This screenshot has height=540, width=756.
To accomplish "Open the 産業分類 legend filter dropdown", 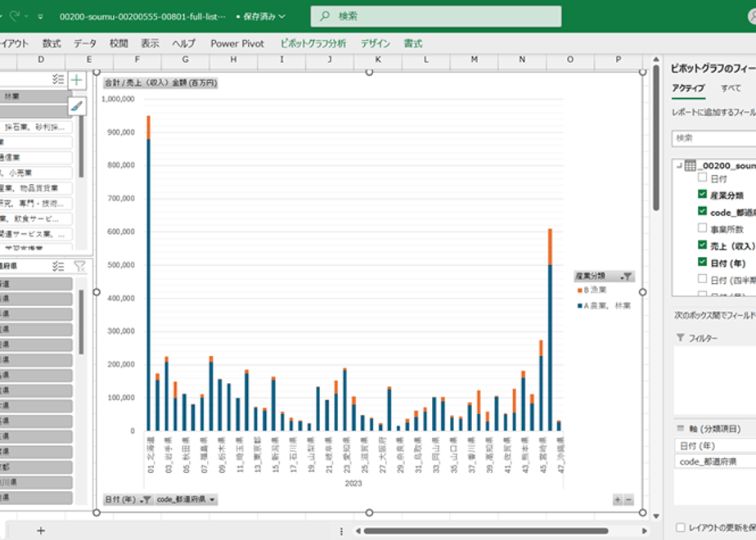I will click(626, 277).
